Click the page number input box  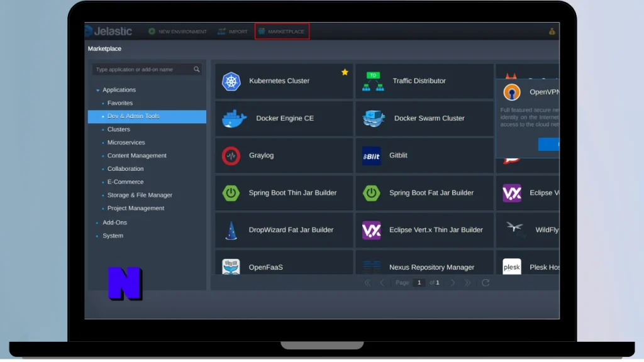[x=419, y=283]
